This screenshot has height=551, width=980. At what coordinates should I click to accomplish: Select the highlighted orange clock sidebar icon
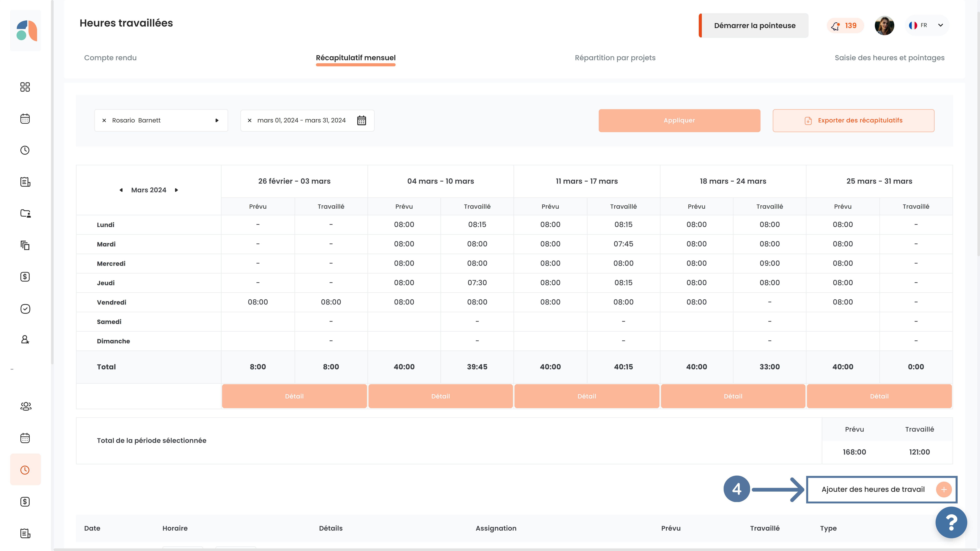click(x=25, y=470)
